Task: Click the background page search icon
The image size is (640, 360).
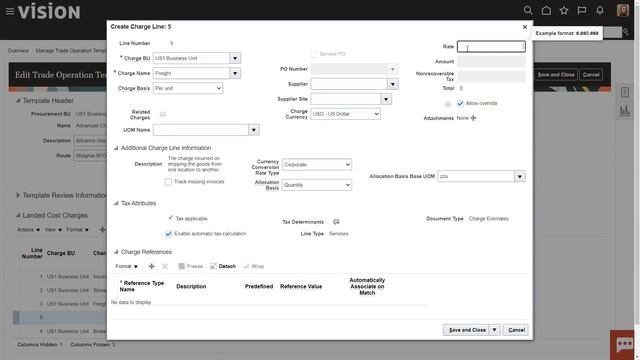Action: click(625, 32)
